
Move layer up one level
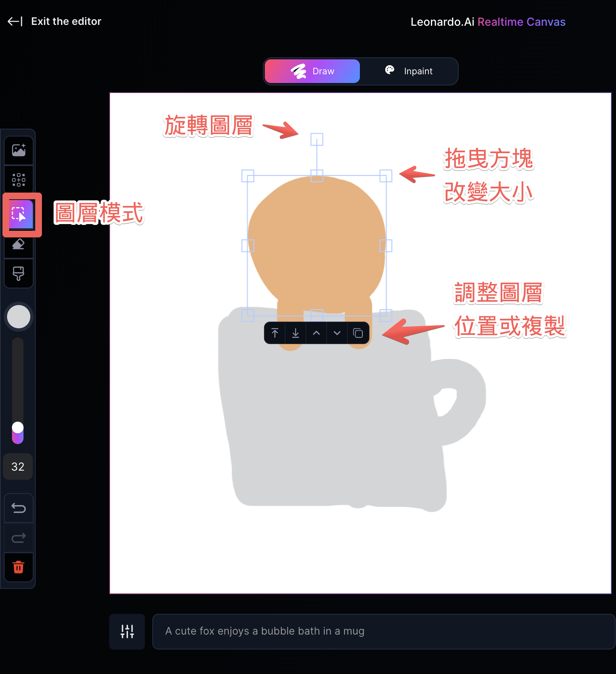click(316, 333)
